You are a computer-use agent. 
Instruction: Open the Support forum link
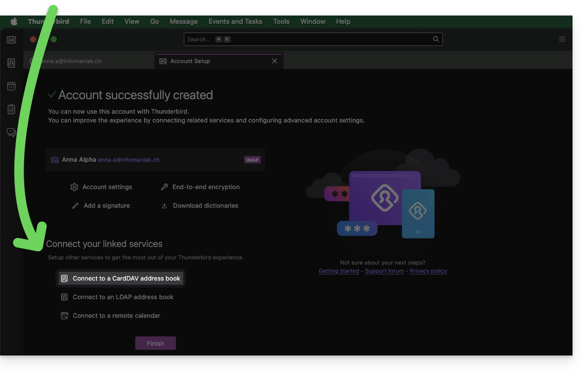[x=384, y=271]
